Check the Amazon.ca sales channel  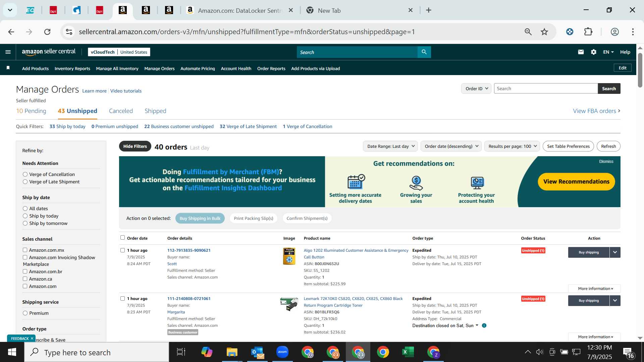(25, 279)
